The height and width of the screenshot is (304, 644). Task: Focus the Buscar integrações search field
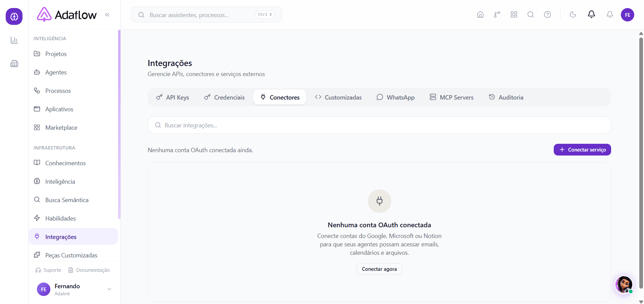tap(379, 125)
